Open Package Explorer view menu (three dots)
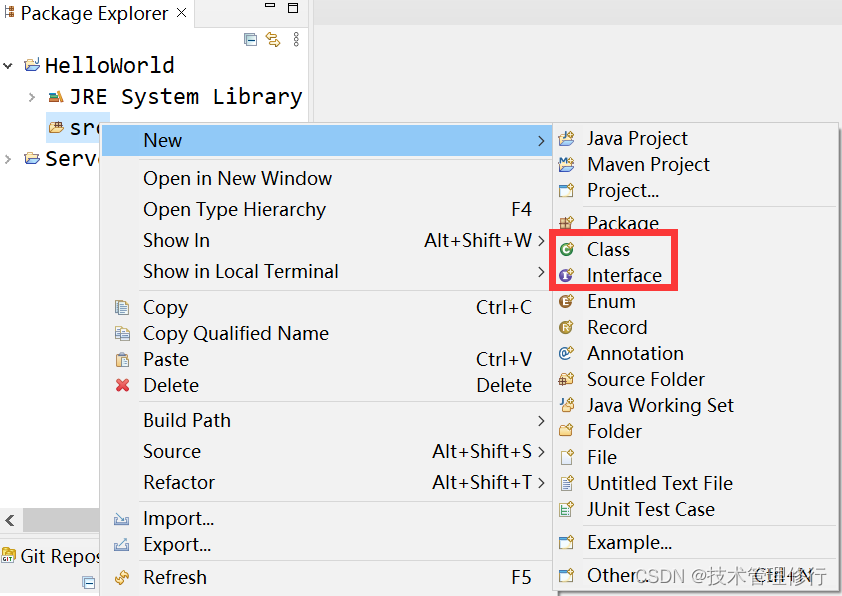This screenshot has height=596, width=842. (296, 39)
